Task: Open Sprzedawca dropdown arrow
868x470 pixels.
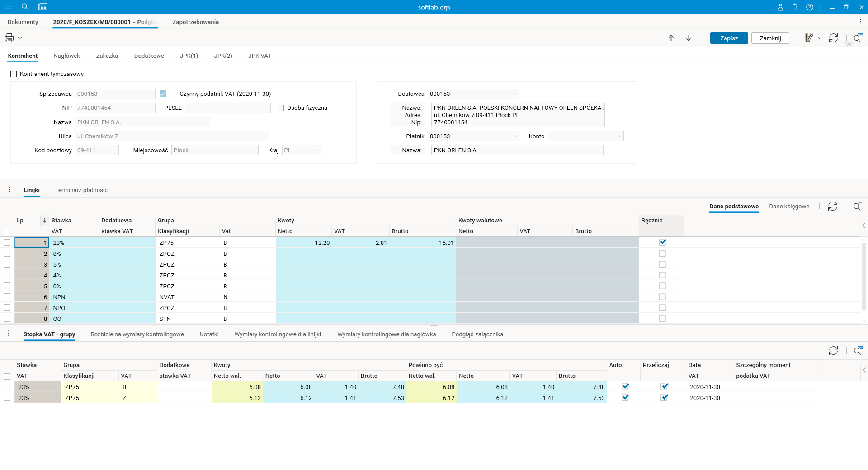Action: [151, 94]
